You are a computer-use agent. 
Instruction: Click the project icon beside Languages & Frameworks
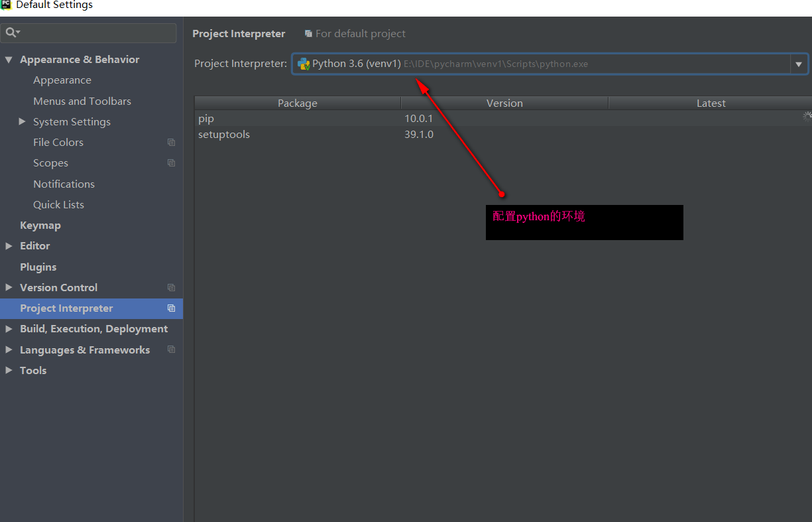point(171,350)
